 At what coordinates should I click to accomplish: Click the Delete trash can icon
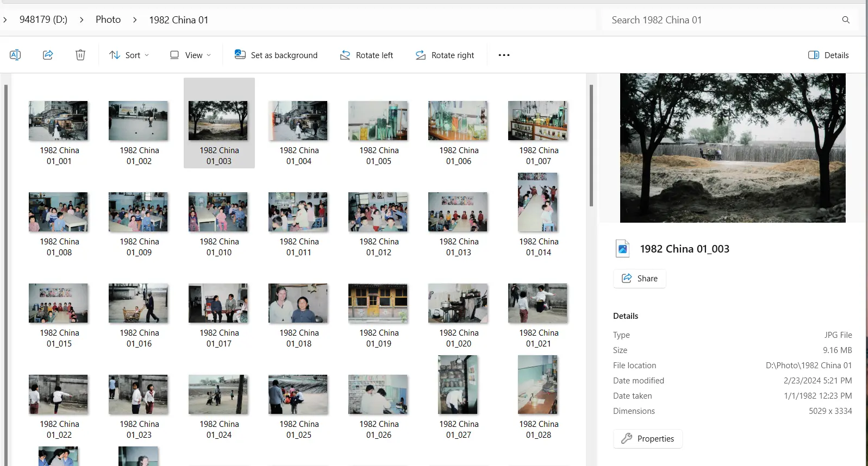[x=80, y=55]
